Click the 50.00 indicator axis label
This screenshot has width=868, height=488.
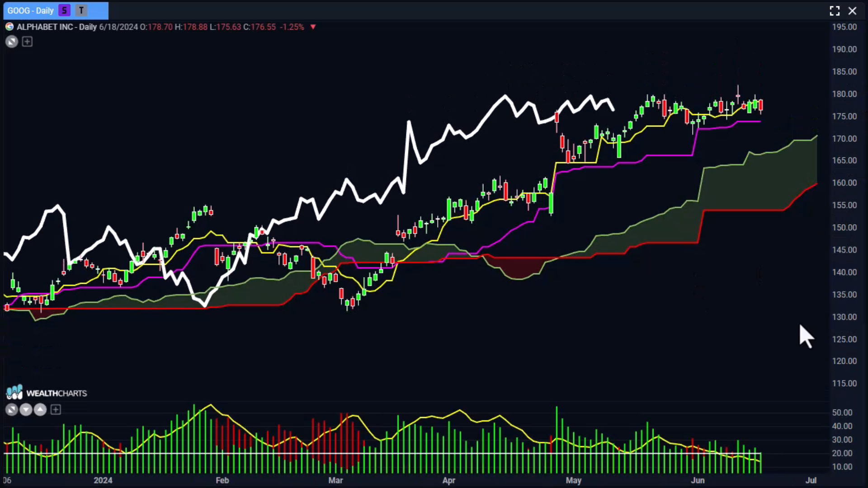point(842,413)
